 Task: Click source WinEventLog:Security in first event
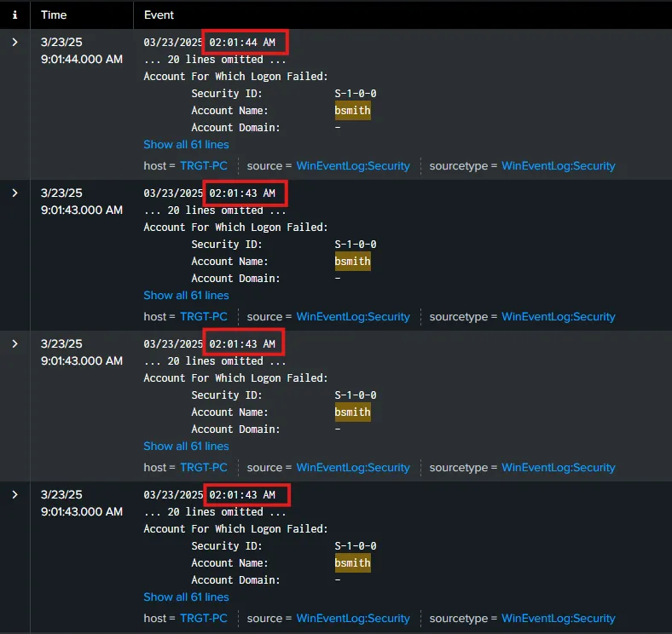click(353, 166)
